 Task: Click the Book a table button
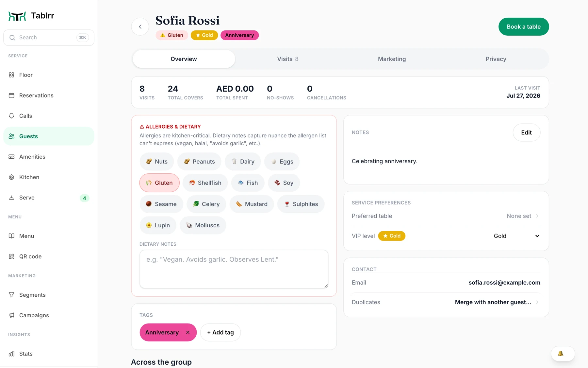click(523, 26)
